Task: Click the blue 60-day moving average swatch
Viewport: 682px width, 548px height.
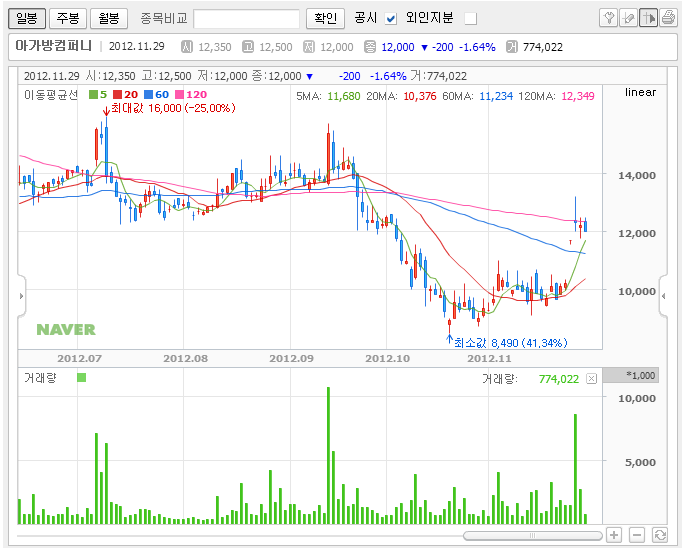Action: [149, 94]
